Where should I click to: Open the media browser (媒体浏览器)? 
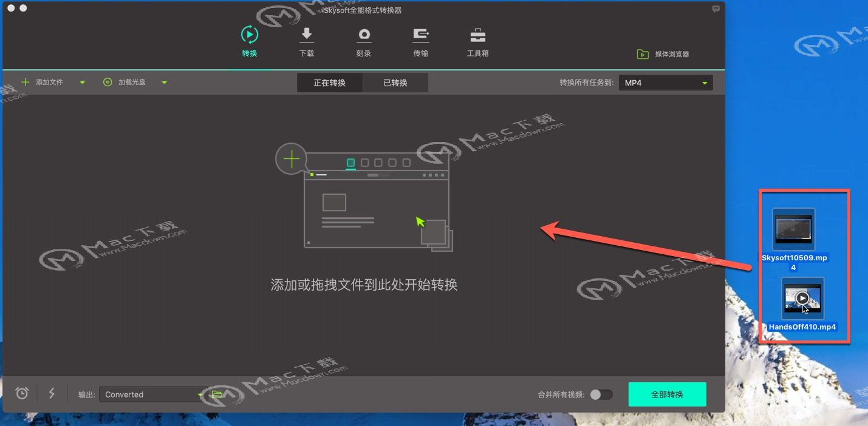tap(663, 54)
